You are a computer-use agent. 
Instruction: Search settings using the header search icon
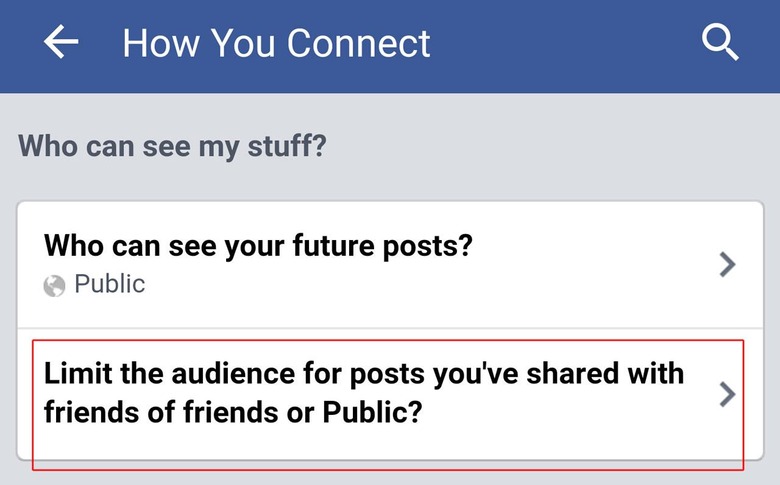[720, 43]
